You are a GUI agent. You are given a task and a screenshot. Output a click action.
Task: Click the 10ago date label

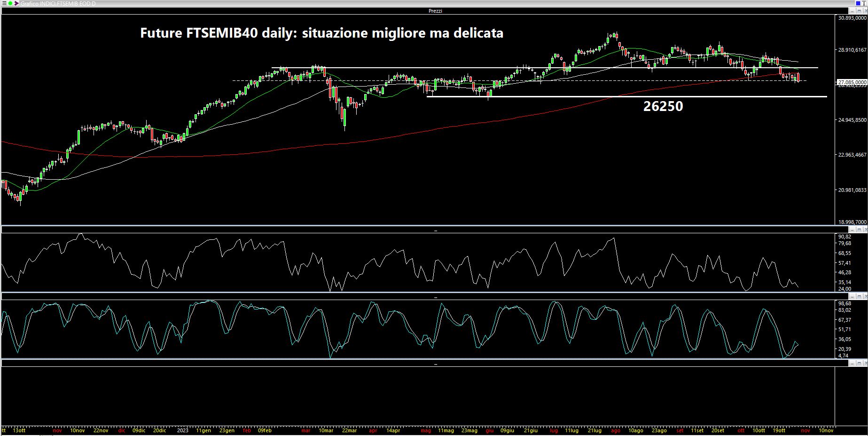pyautogui.click(x=635, y=430)
